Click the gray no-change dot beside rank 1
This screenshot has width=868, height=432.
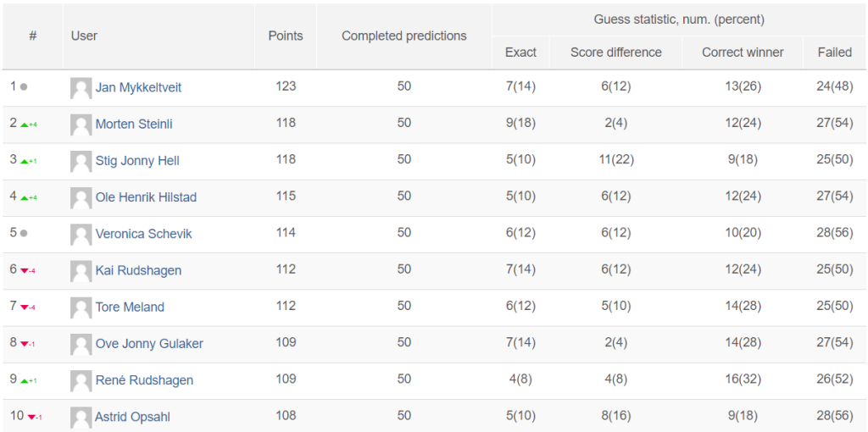click(x=23, y=87)
